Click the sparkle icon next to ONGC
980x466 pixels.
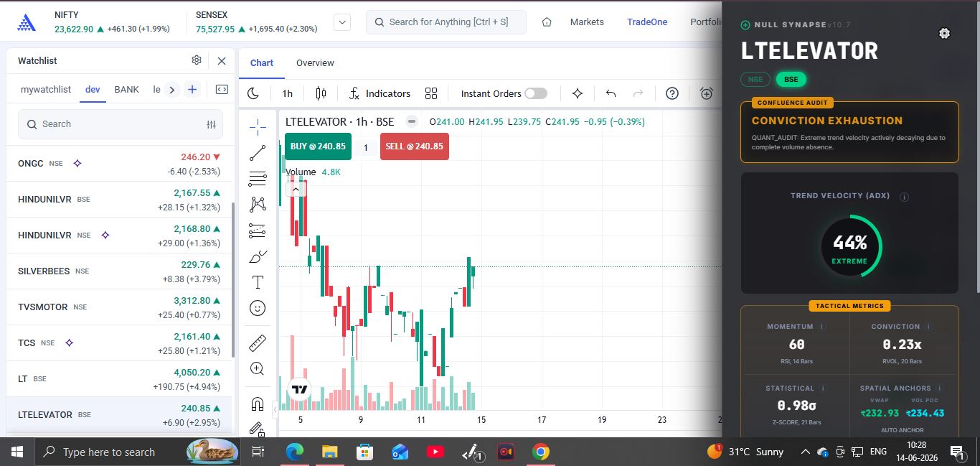(x=77, y=163)
